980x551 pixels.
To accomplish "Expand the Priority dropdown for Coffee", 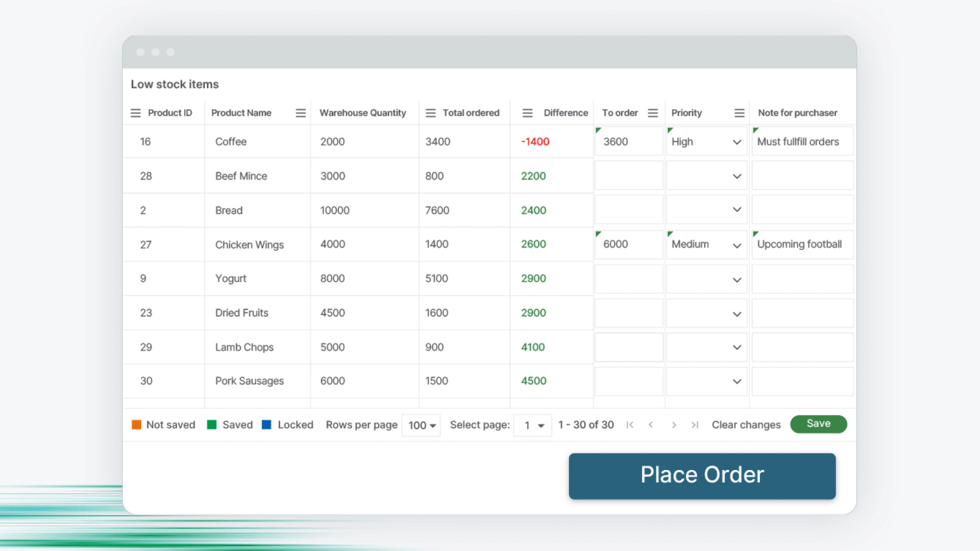I will click(x=737, y=142).
